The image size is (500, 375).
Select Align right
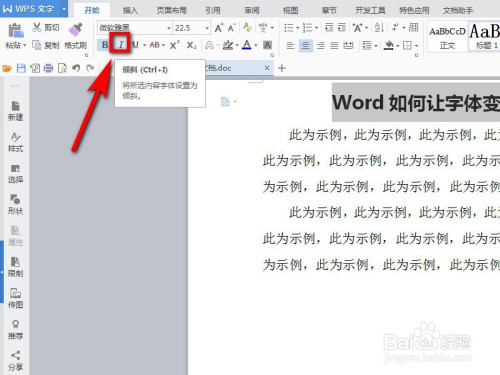point(321,45)
